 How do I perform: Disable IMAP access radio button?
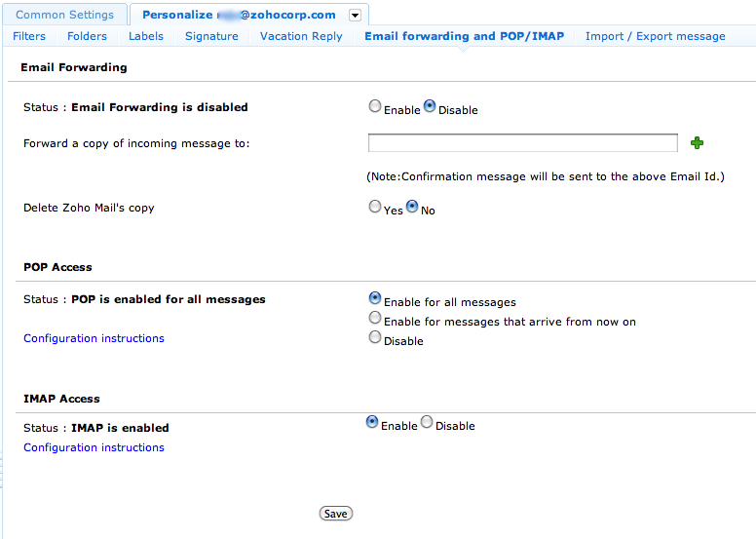[x=427, y=423]
